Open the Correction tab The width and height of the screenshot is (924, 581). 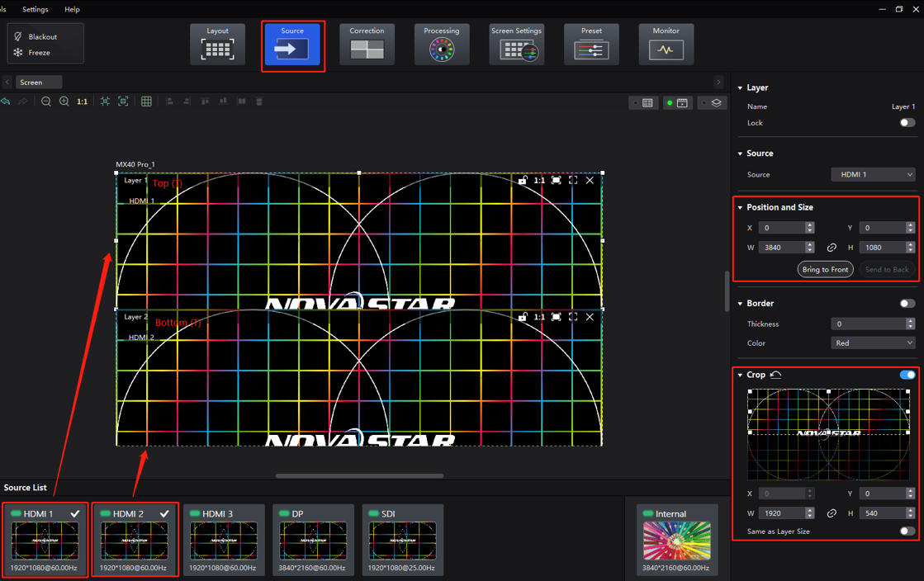367,45
